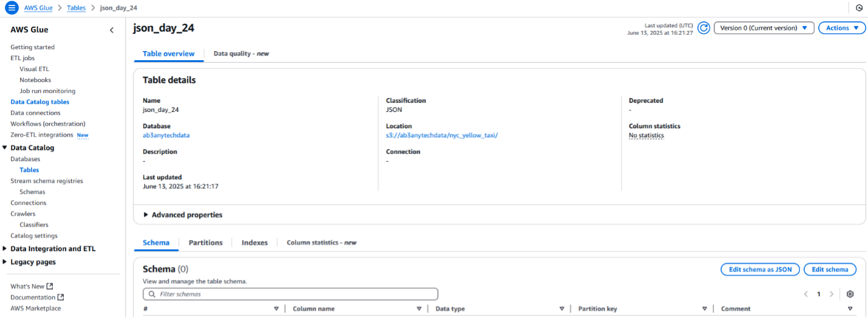The image size is (868, 319).
Task: Click Documentation external link icon
Action: coord(61,297)
